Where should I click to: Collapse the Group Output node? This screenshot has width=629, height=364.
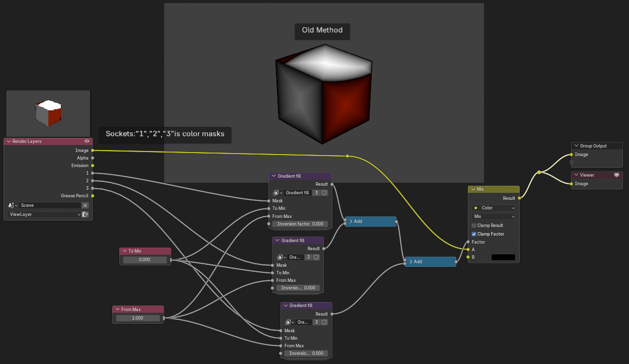point(577,146)
